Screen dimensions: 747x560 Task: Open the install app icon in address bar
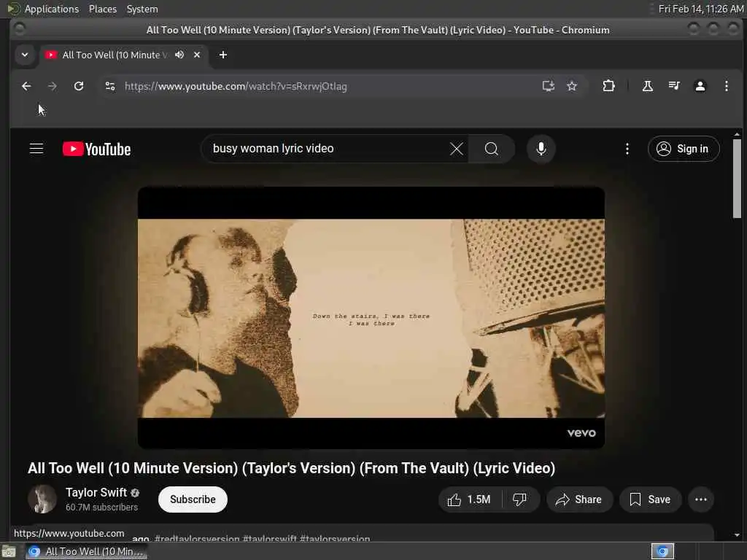(549, 86)
